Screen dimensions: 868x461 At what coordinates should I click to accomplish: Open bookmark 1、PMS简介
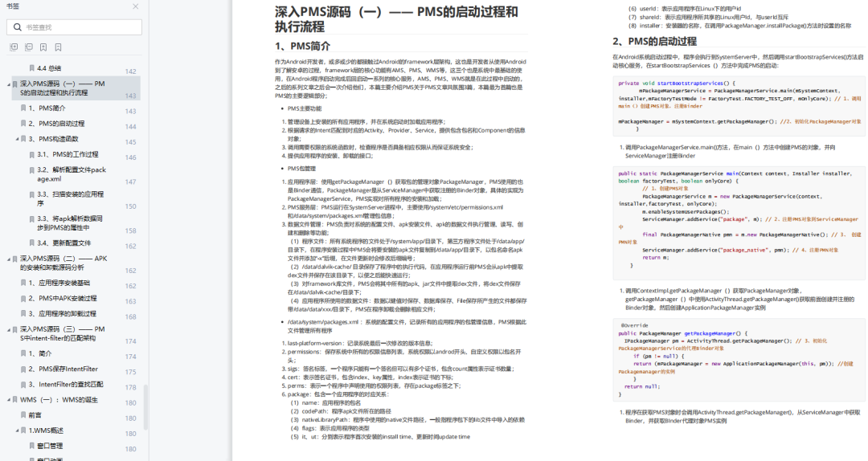(x=47, y=108)
